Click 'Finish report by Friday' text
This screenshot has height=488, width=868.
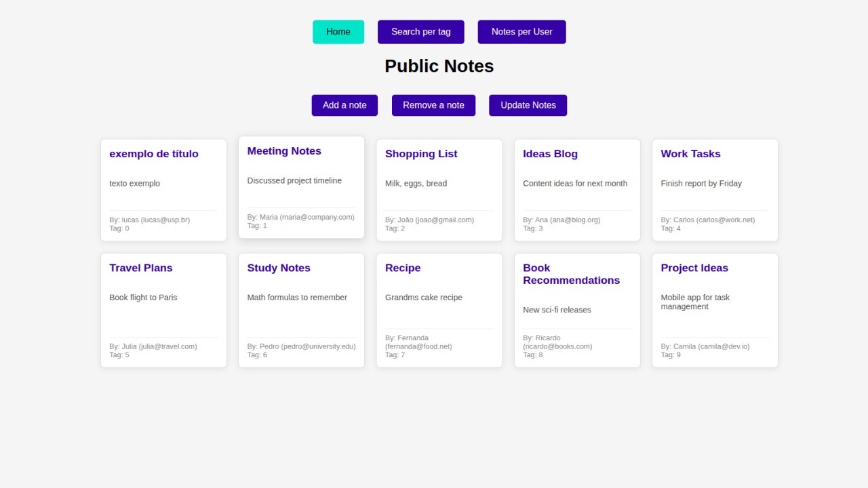[701, 184]
